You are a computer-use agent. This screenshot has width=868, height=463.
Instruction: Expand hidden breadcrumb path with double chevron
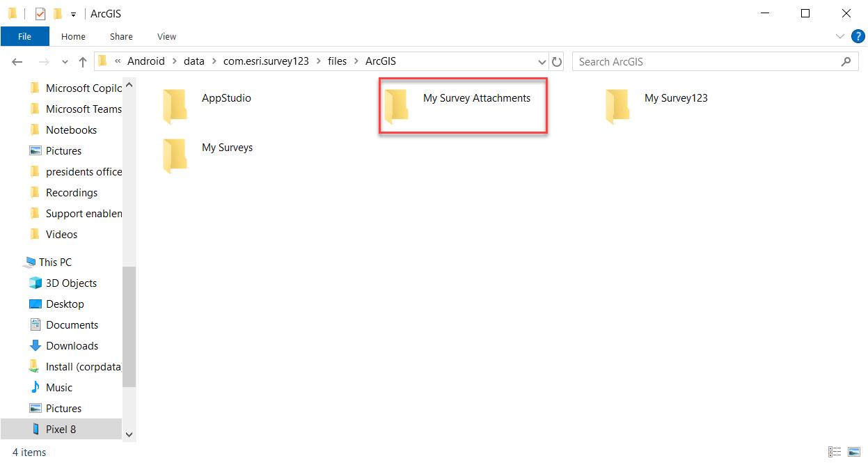point(118,61)
